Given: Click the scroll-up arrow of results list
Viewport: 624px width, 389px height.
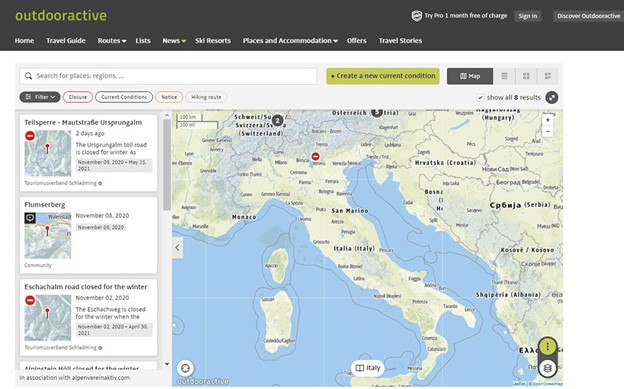Looking at the screenshot, I should (167, 115).
